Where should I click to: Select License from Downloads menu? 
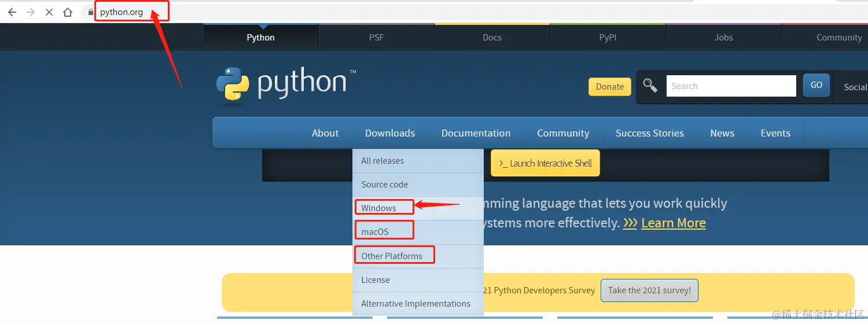[x=418, y=280]
